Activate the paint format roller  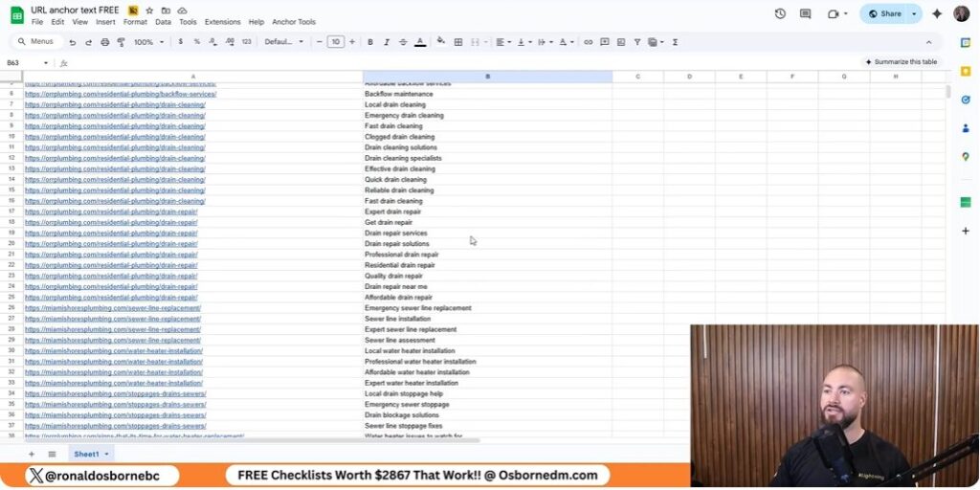click(x=121, y=42)
